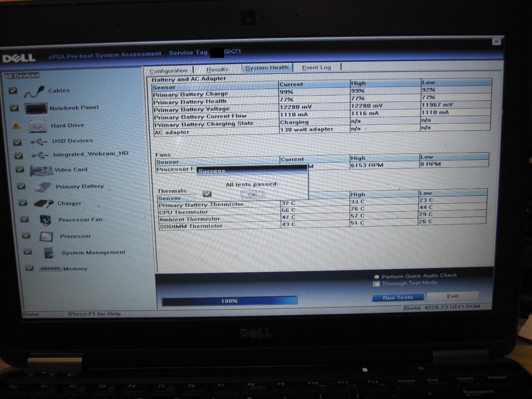Image resolution: width=532 pixels, height=399 pixels.
Task: Click the 130 watt adapter value
Action: coord(307,129)
